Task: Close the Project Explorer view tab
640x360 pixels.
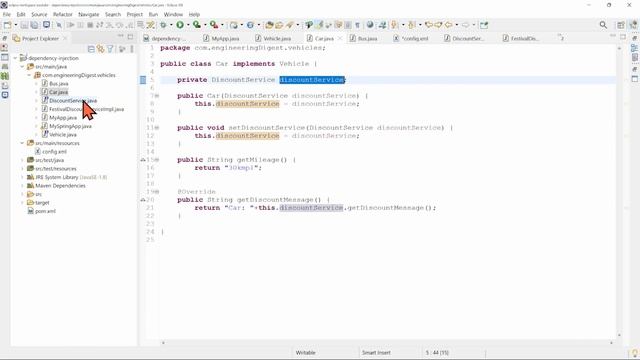Action: pyautogui.click(x=65, y=38)
